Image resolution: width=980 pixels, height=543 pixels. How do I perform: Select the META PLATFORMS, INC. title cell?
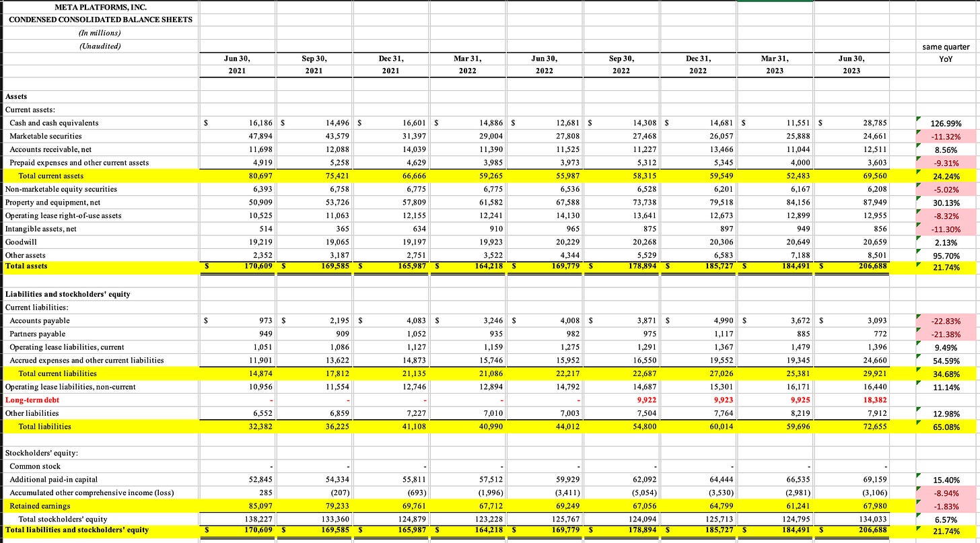pyautogui.click(x=100, y=7)
